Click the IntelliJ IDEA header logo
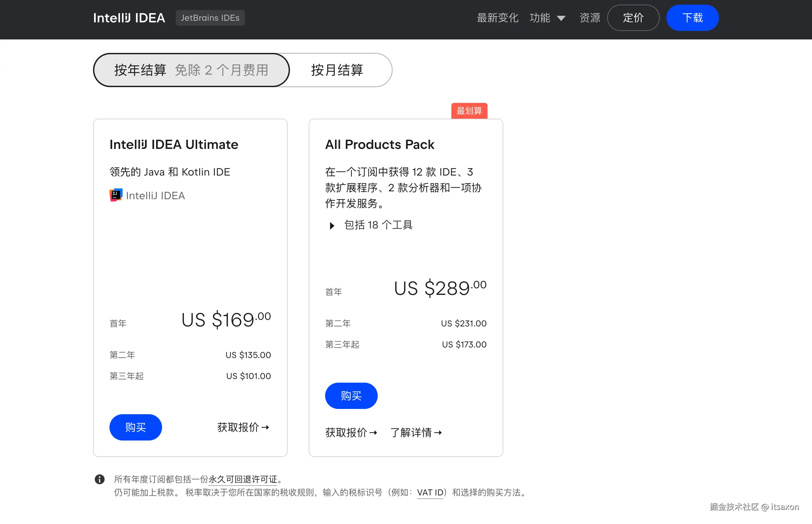This screenshot has height=524, width=812. pos(129,18)
